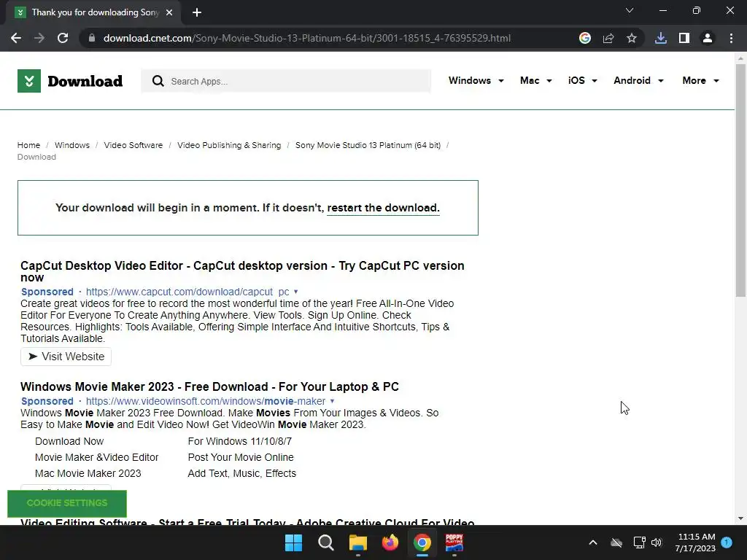
Task: Open Chrome downloads icon
Action: pos(661,38)
